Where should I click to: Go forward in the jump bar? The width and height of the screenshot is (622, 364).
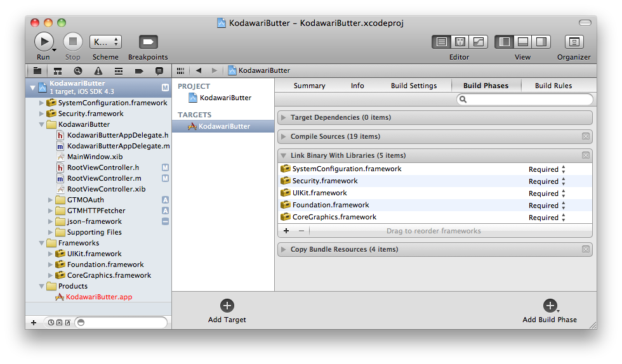(215, 70)
